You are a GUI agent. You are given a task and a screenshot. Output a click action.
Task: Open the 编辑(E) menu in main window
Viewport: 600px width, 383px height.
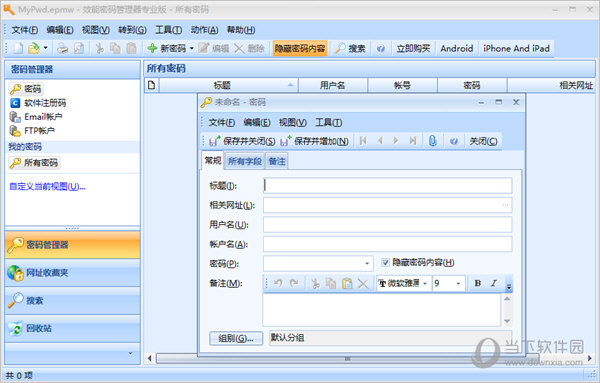60,30
